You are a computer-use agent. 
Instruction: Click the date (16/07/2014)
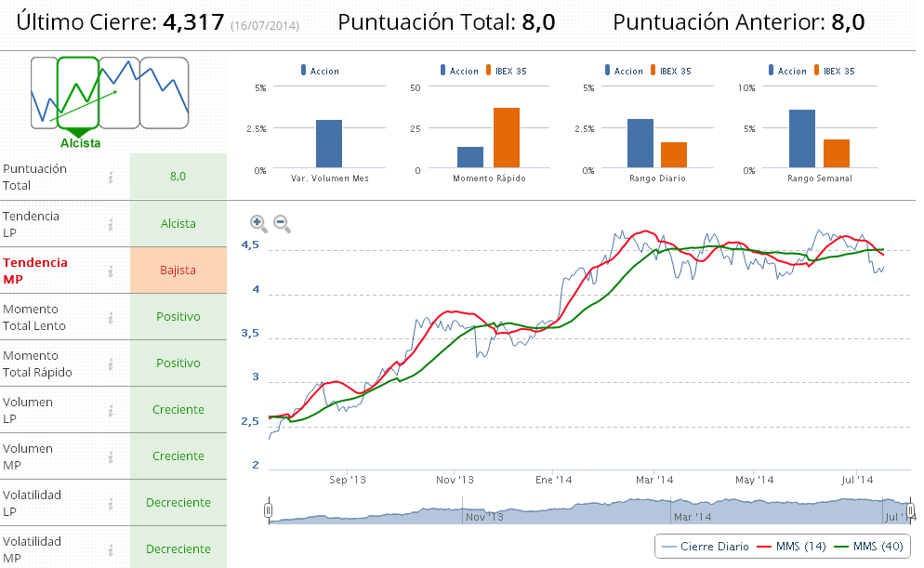click(x=265, y=26)
